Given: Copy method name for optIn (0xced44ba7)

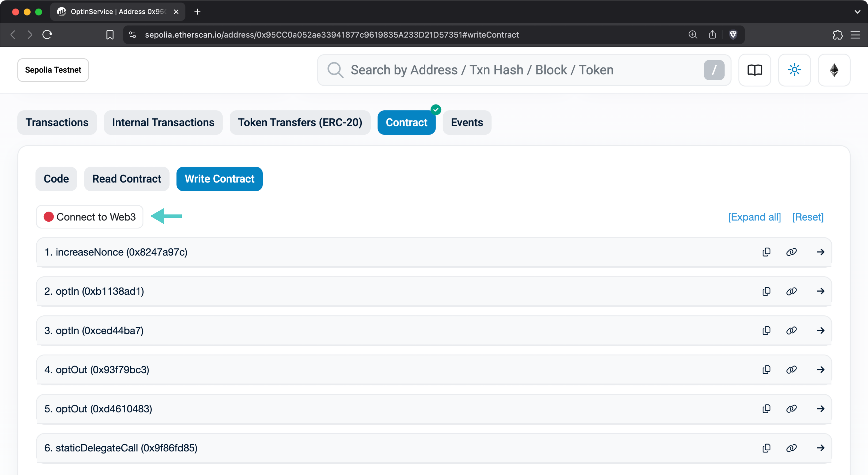Looking at the screenshot, I should [x=766, y=331].
